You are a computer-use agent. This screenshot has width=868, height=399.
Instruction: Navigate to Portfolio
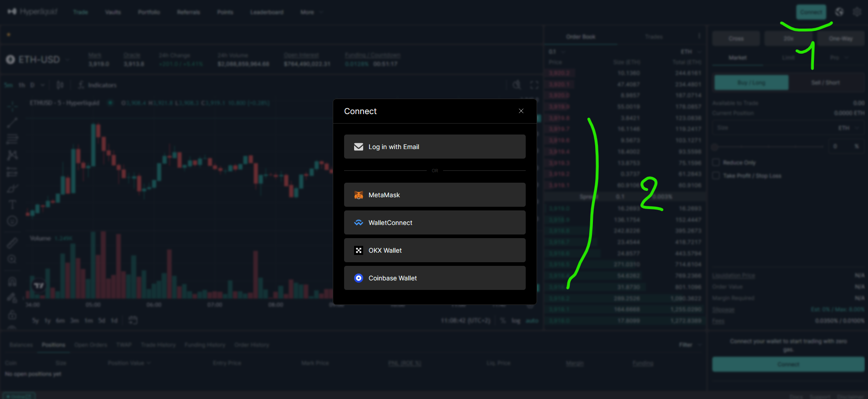coord(149,12)
